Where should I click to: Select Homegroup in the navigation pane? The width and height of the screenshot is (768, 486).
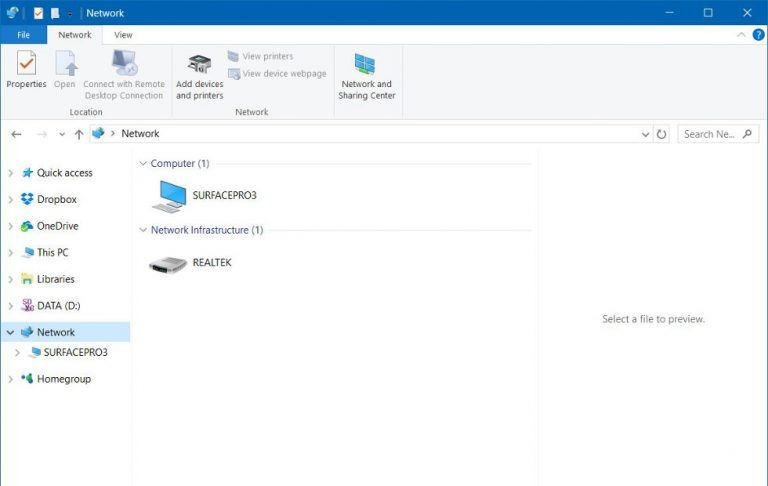(64, 378)
